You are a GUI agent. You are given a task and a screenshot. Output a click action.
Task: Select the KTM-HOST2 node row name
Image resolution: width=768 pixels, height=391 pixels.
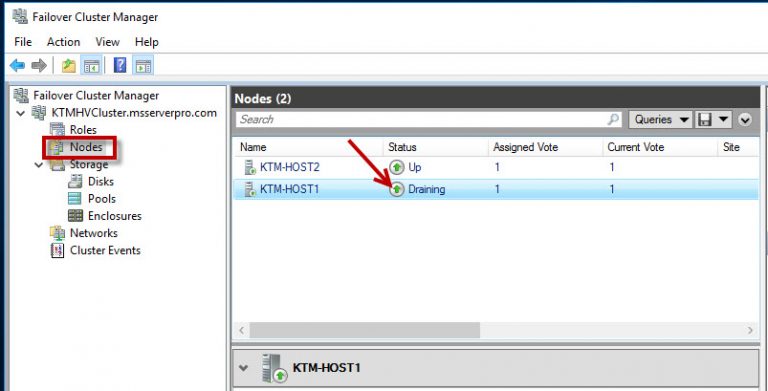point(289,167)
